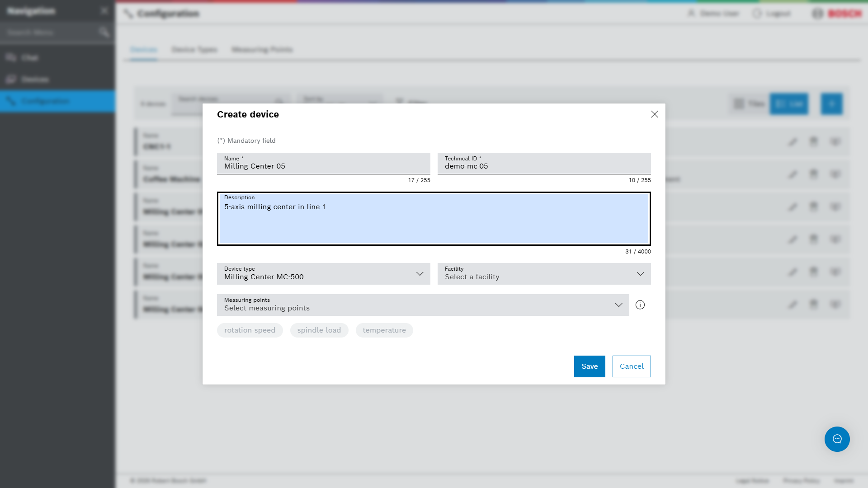Viewport: 868px width, 488px height.
Task: Edit the Coffee Machine row pencil icon
Action: click(793, 174)
